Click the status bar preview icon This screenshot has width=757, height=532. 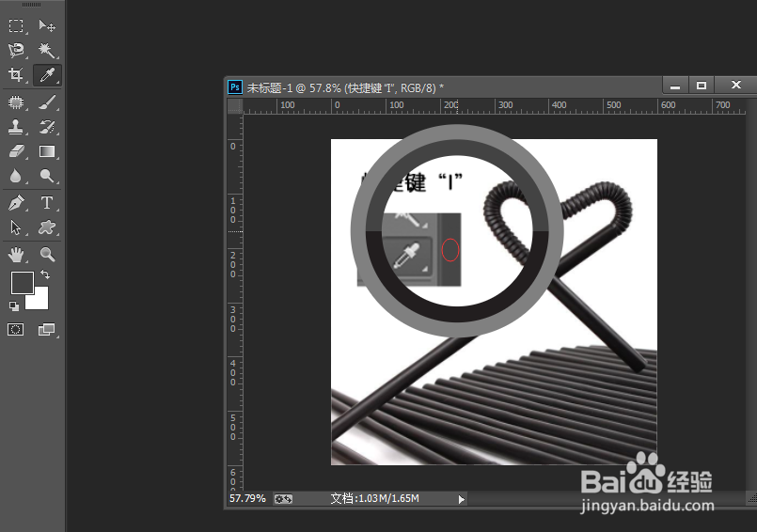283,499
